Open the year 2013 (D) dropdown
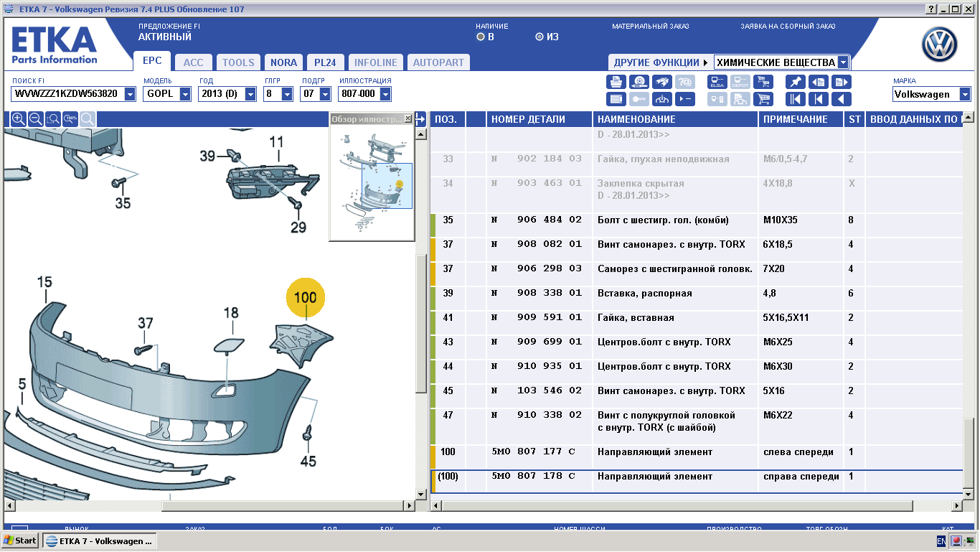The image size is (980, 552). pos(250,94)
